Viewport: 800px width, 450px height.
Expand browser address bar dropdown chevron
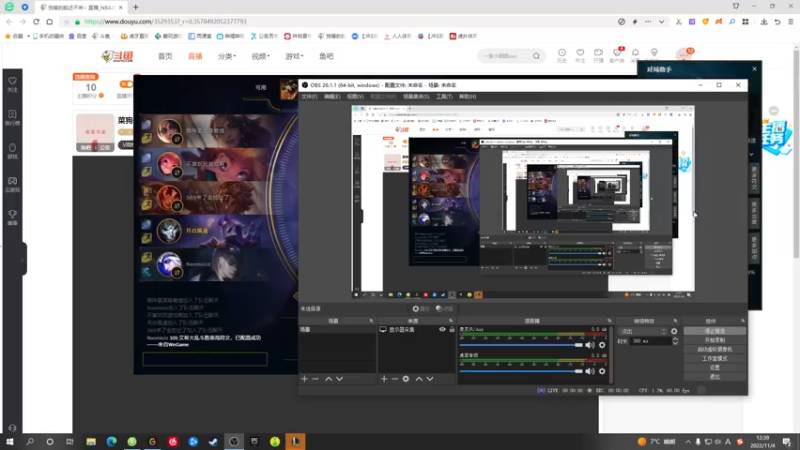coord(661,22)
